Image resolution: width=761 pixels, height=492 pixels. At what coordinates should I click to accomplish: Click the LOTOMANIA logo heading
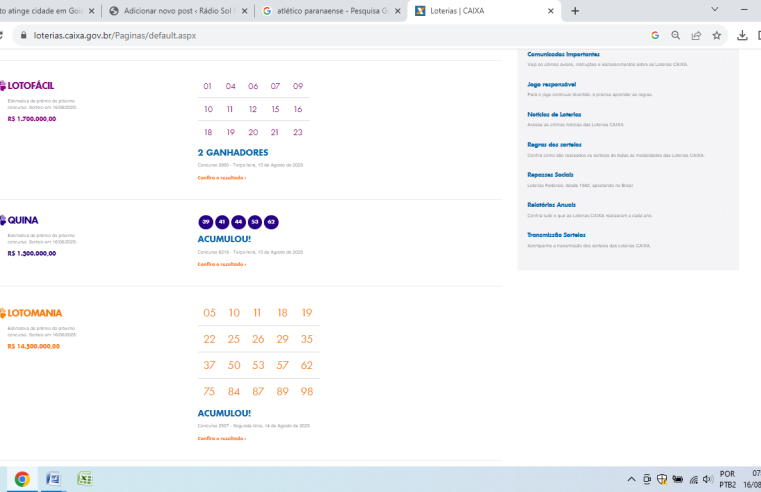coord(31,313)
